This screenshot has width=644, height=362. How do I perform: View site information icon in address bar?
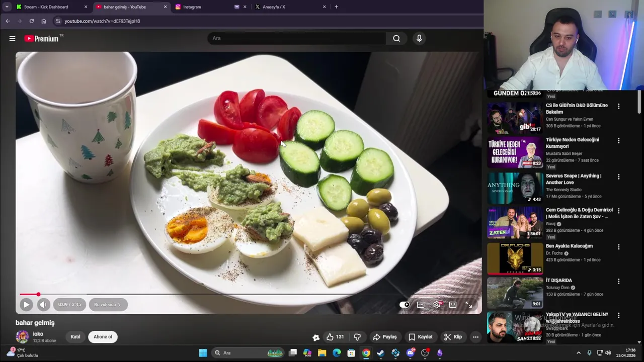point(58,21)
